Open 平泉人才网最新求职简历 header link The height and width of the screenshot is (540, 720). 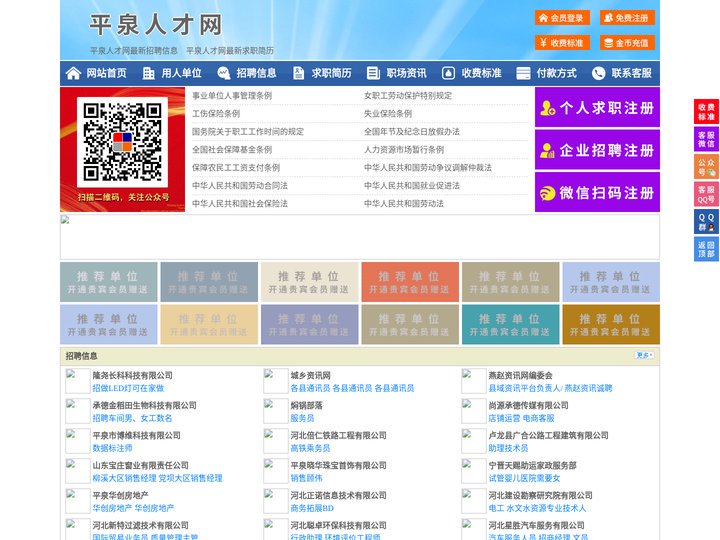point(230,51)
